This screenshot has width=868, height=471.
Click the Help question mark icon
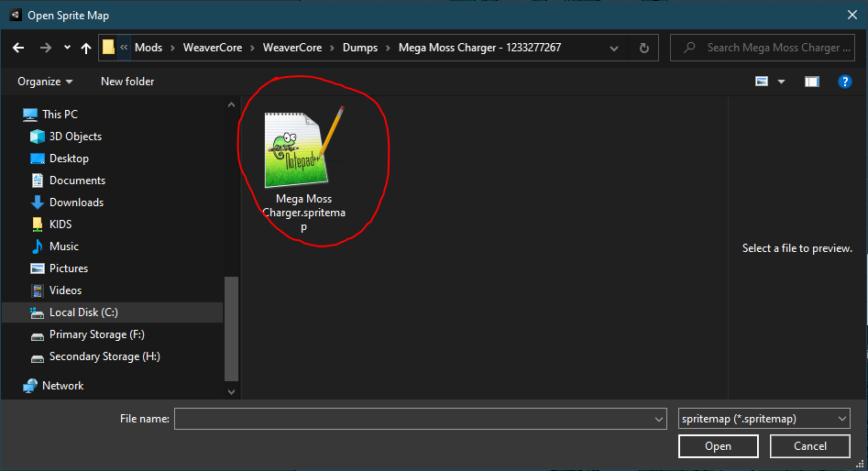[845, 82]
